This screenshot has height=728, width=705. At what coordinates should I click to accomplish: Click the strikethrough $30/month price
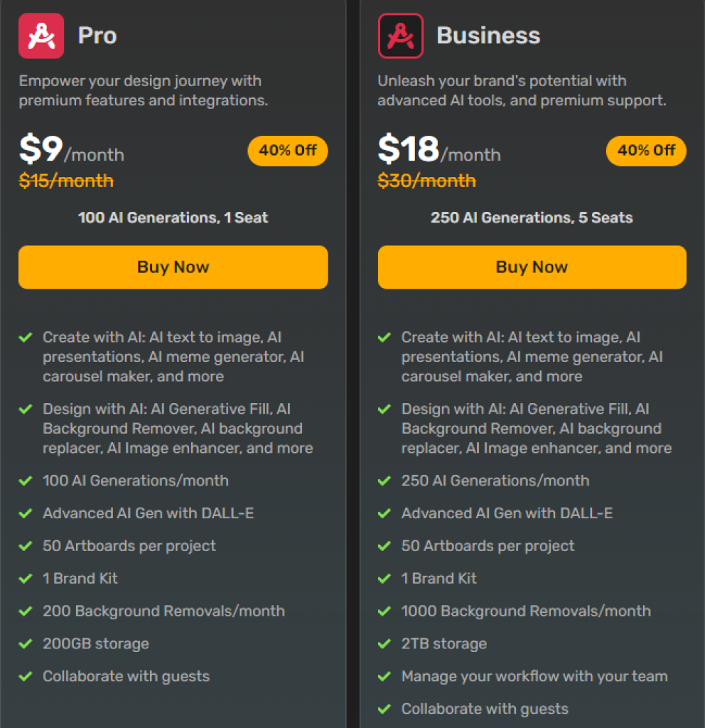click(x=426, y=181)
